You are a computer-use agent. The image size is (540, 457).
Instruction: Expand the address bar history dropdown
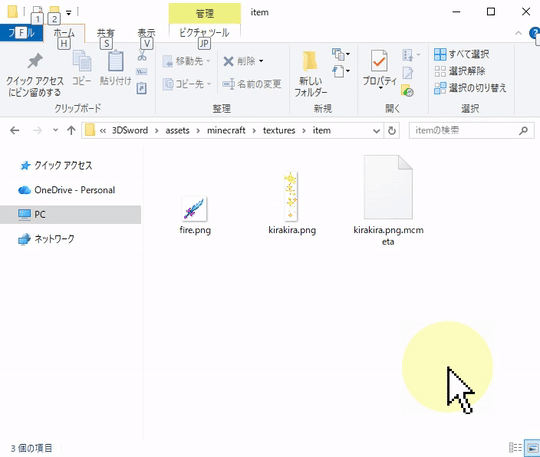(376, 131)
